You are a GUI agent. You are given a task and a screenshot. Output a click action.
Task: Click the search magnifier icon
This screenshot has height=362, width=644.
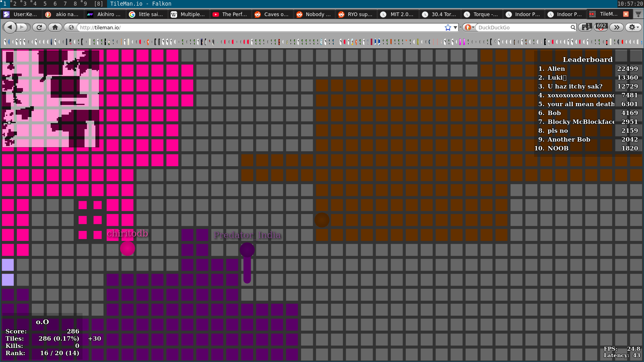click(x=573, y=27)
